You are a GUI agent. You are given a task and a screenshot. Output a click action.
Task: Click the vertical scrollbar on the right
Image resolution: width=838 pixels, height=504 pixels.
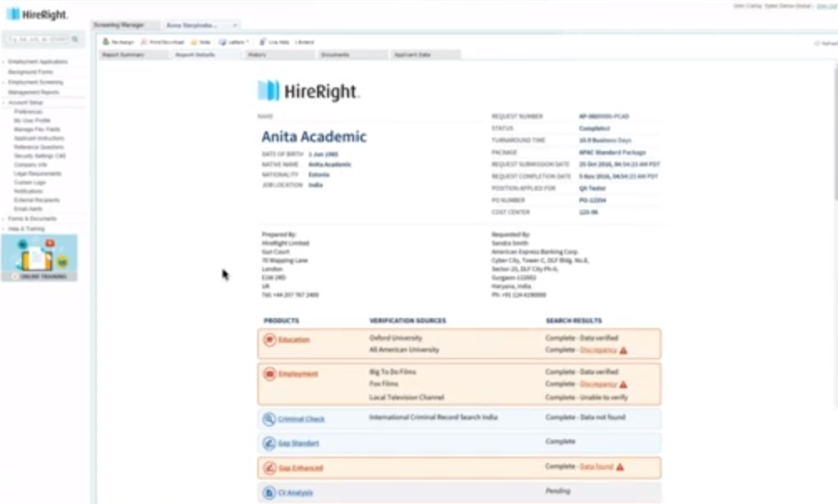[835, 131]
